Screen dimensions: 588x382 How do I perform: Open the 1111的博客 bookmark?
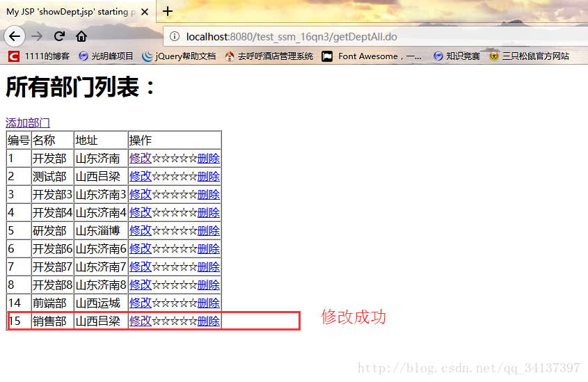(39, 56)
